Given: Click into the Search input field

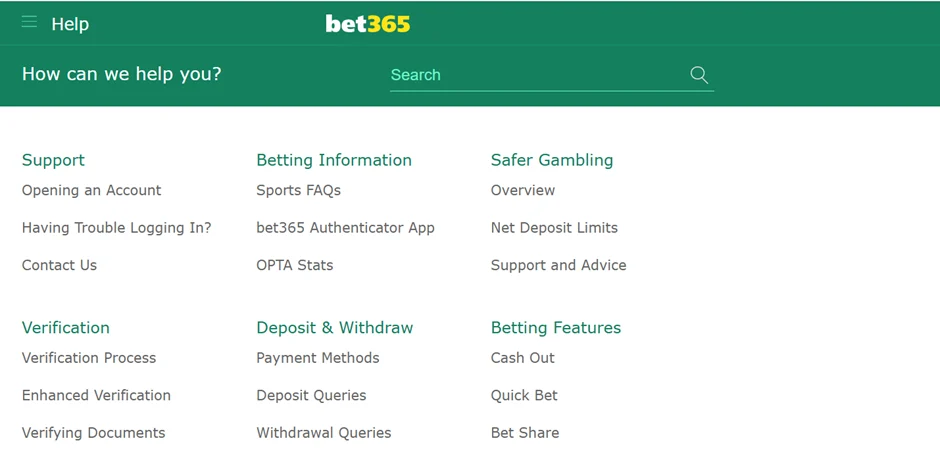Looking at the screenshot, I should tap(535, 75).
